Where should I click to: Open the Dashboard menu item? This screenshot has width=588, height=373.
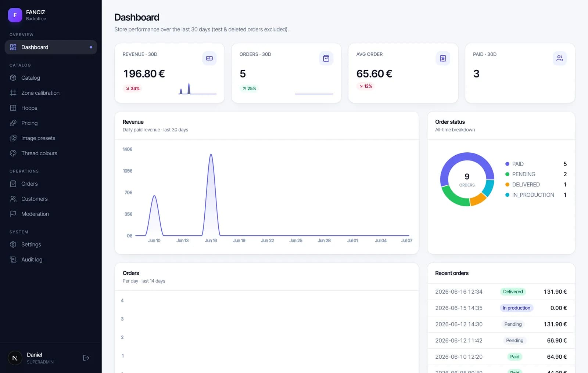[x=51, y=47]
